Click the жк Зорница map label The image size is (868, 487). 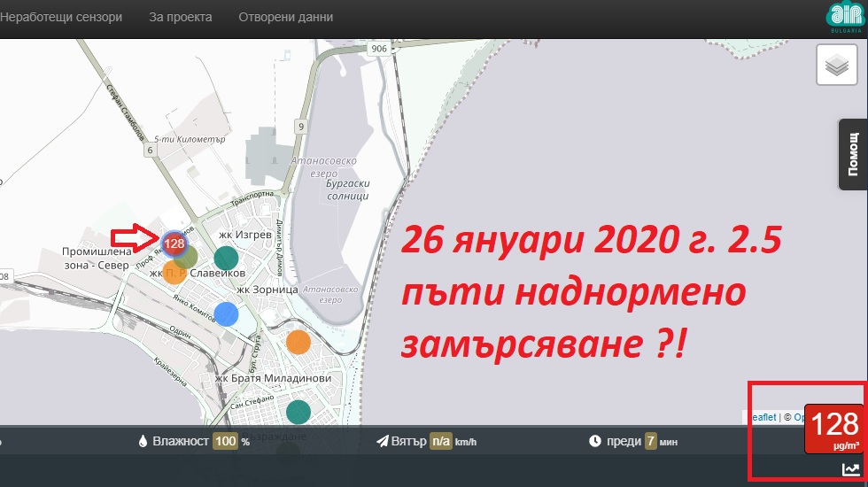pyautogui.click(x=267, y=290)
